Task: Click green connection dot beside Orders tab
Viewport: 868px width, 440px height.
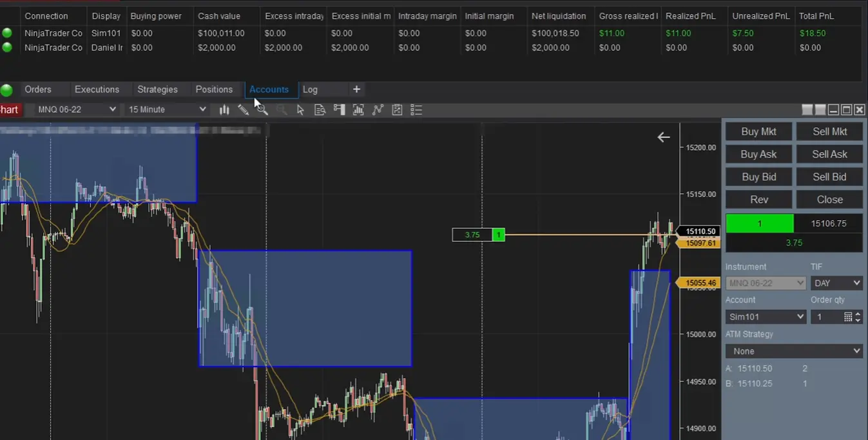Action: [x=6, y=90]
